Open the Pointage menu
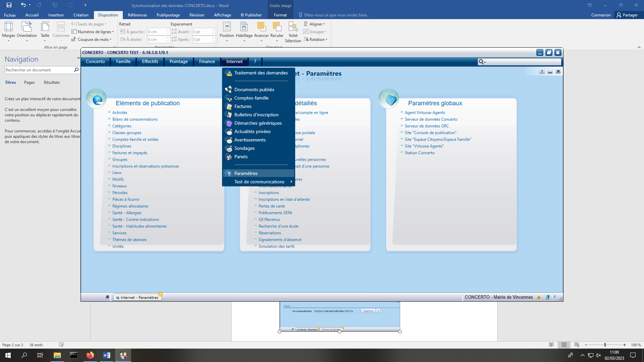 pos(179,62)
